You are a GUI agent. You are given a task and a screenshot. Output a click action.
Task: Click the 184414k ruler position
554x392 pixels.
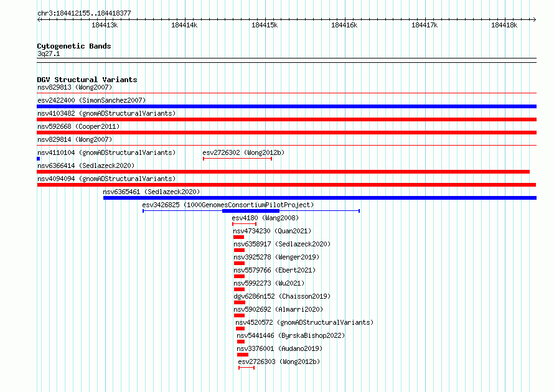tap(184, 25)
